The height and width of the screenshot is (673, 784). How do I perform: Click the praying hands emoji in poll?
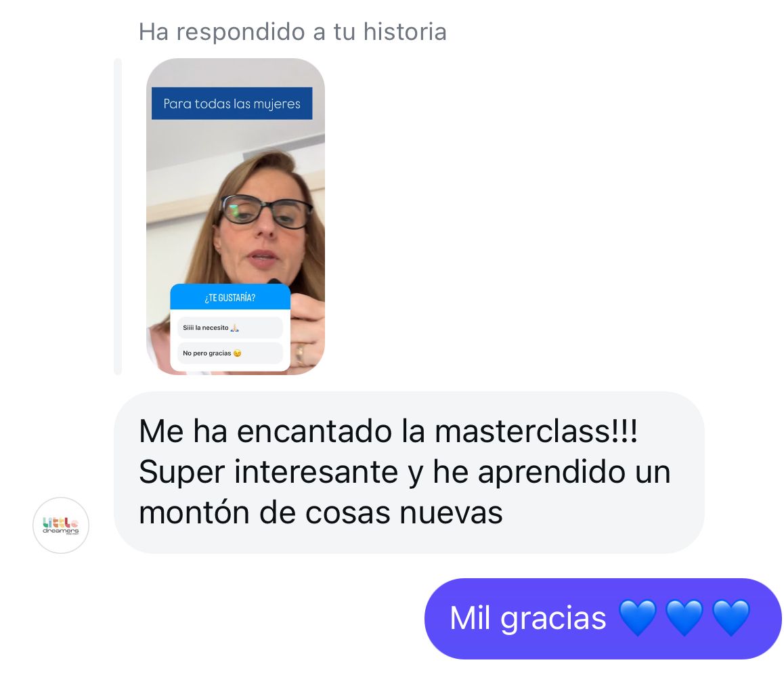[x=234, y=328]
